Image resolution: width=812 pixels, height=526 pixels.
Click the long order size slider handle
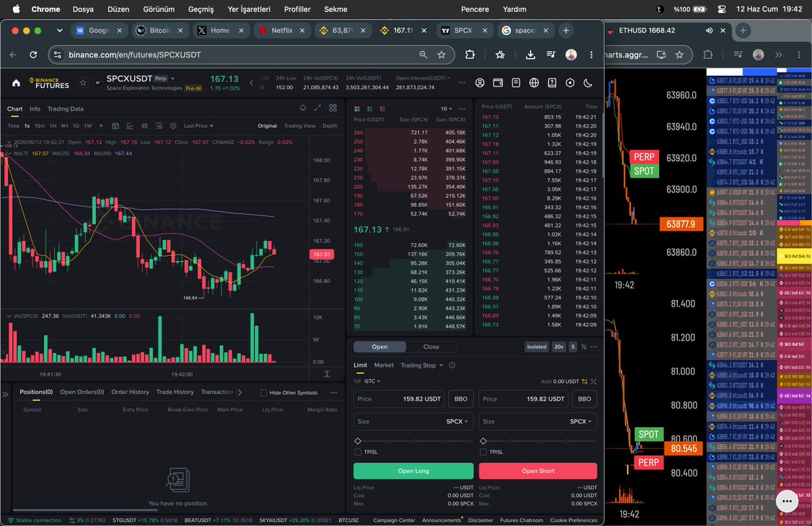click(358, 441)
